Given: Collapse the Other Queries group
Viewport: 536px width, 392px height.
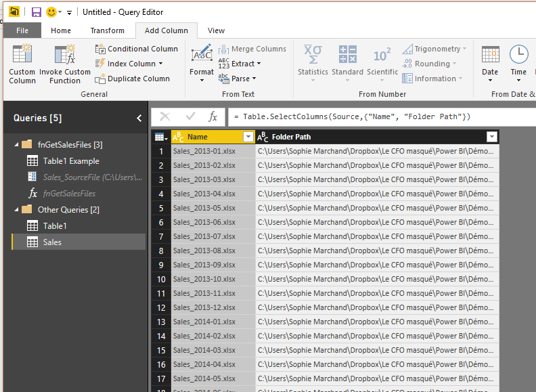Looking at the screenshot, I should coord(16,210).
